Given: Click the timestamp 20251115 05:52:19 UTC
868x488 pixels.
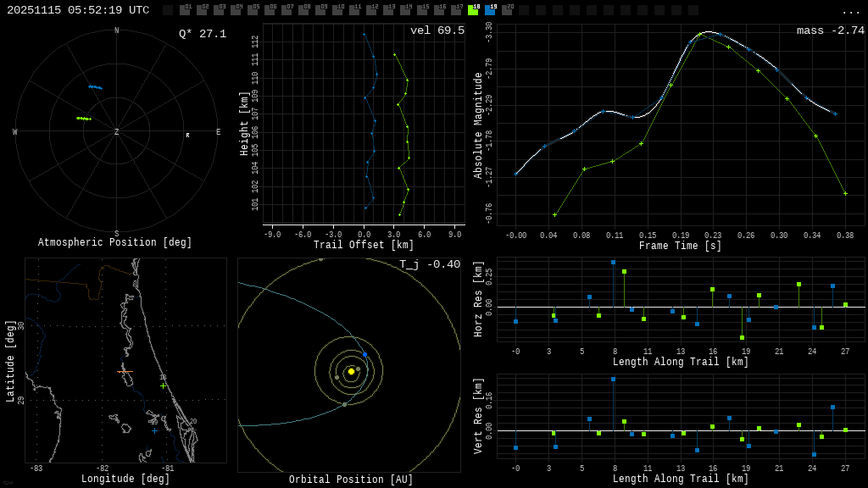Looking at the screenshot, I should pos(78,10).
